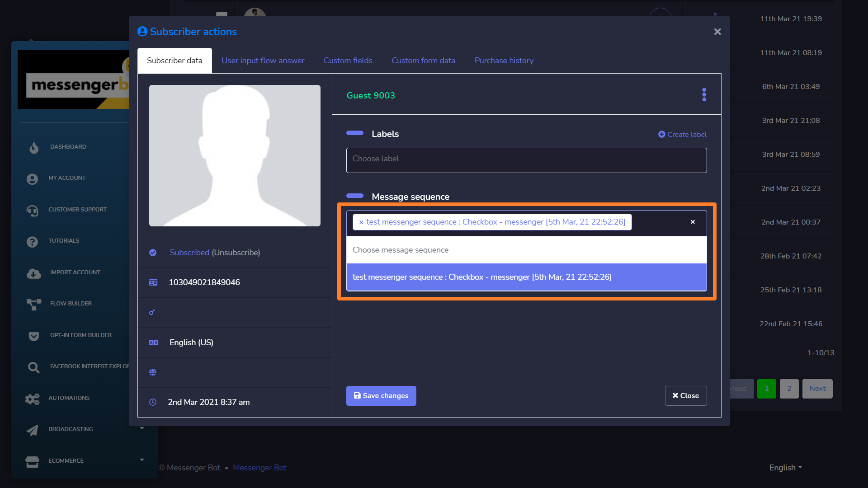
Task: Click pagination page 1 button
Action: [767, 389]
